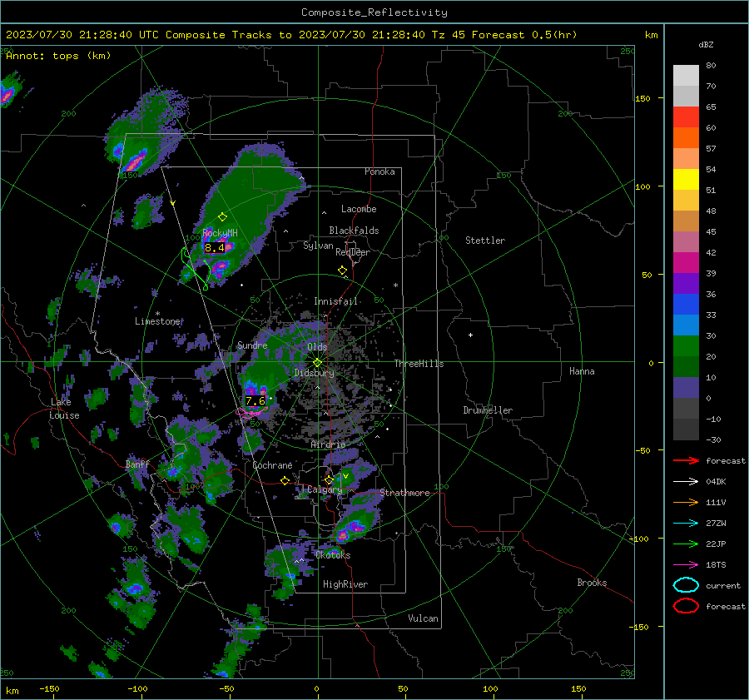Click the Lacombe city label
This screenshot has width=749, height=700.
pos(359,209)
